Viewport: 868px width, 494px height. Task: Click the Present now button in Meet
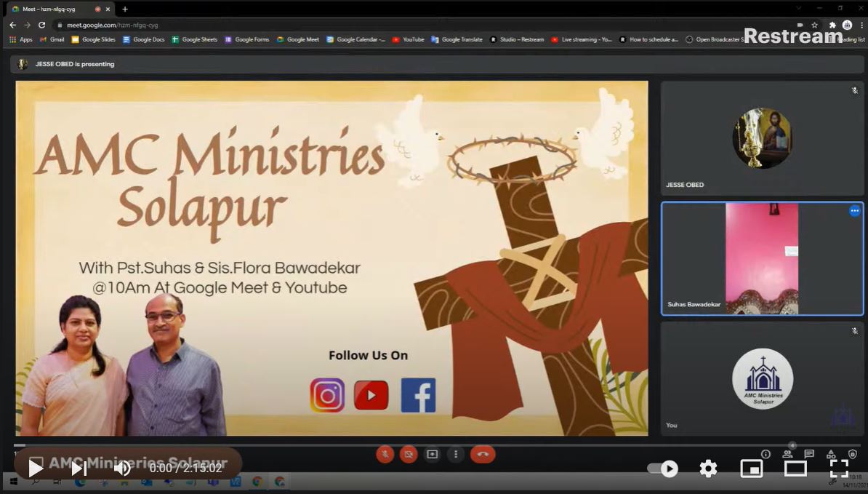pyautogui.click(x=433, y=455)
